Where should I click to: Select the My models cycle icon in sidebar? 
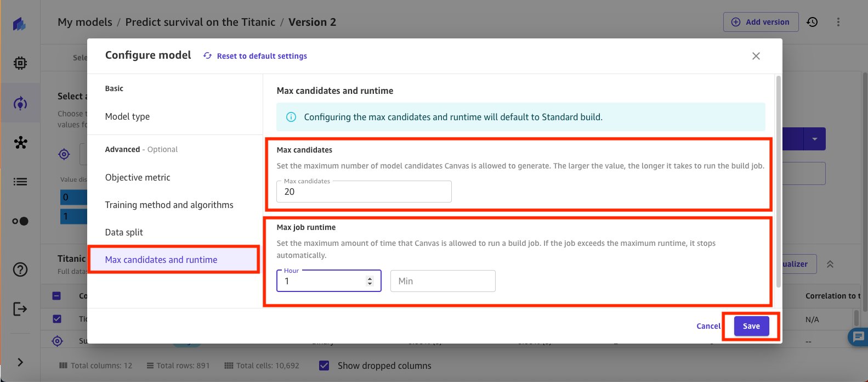click(x=20, y=103)
